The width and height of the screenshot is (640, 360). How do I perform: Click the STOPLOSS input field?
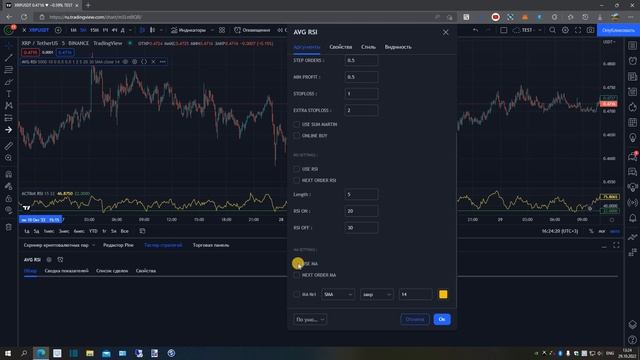pyautogui.click(x=361, y=94)
